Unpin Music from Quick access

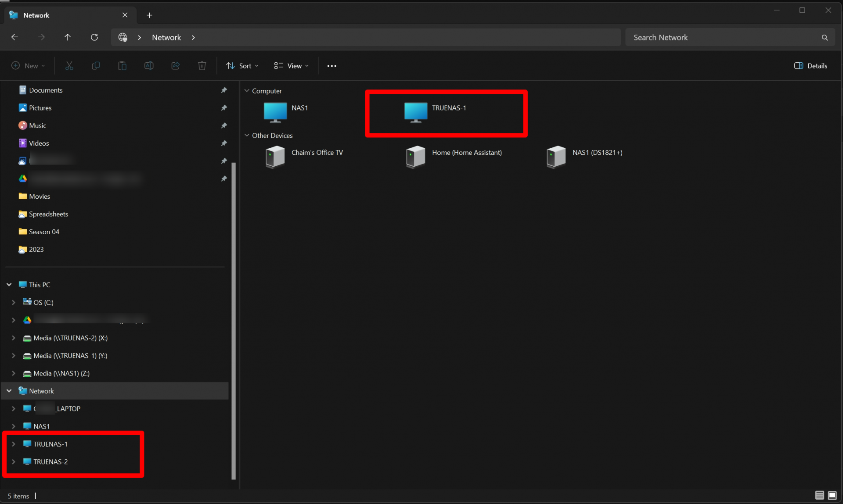(x=224, y=125)
